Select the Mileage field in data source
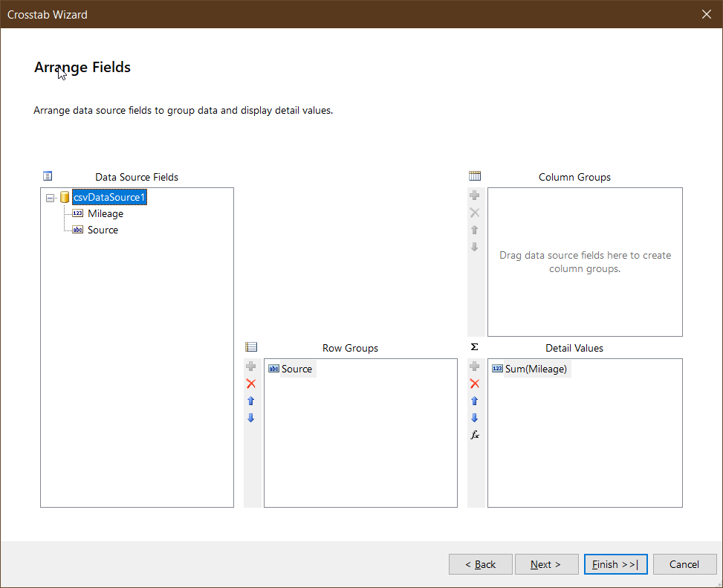The image size is (723, 588). [x=106, y=214]
